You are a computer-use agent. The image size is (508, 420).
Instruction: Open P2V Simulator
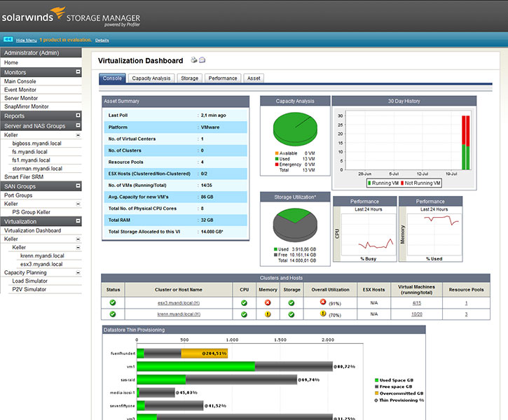(29, 290)
